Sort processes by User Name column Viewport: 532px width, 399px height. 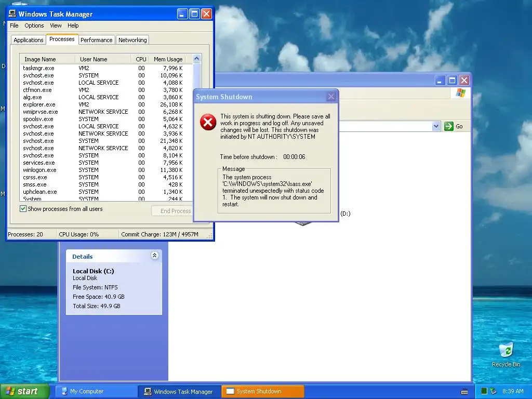103,59
